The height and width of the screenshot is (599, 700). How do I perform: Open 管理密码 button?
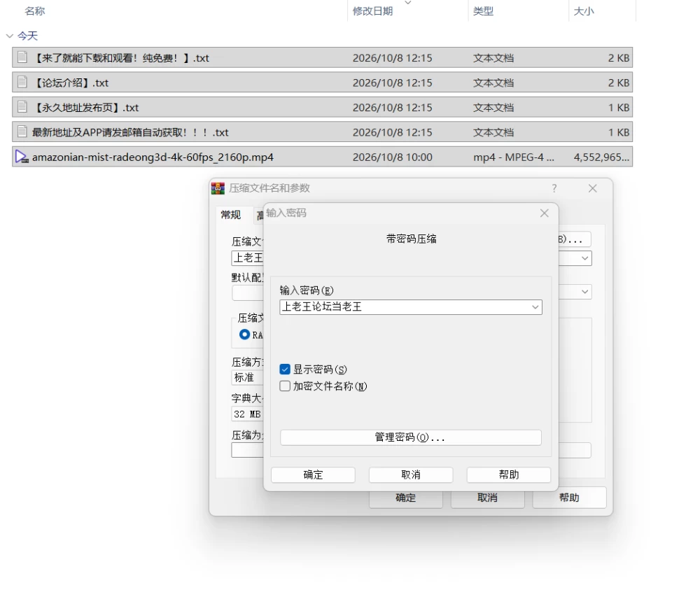(x=411, y=437)
